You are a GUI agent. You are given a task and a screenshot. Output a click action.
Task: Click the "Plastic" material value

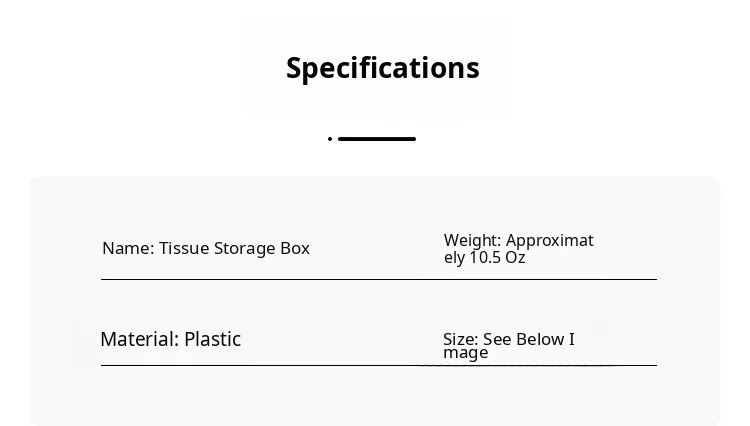[213, 339]
